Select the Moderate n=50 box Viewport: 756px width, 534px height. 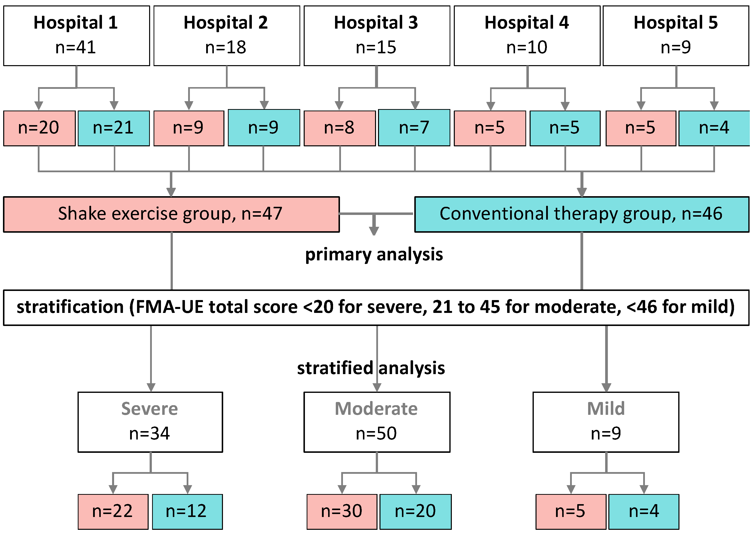pyautogui.click(x=377, y=422)
